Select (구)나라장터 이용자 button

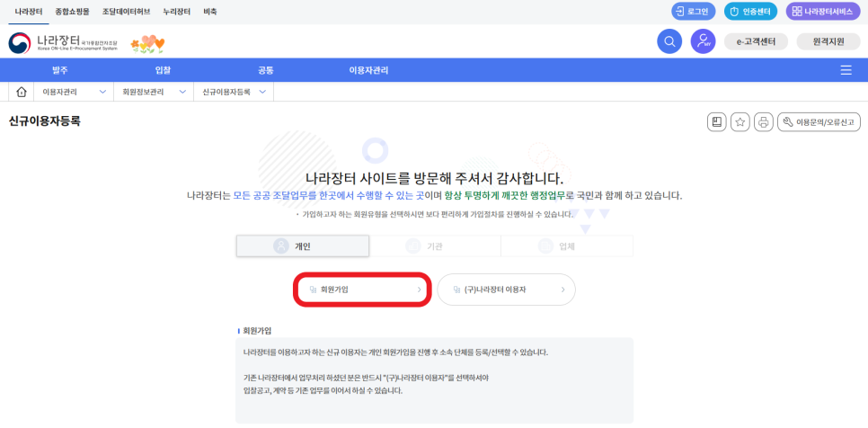pyautogui.click(x=506, y=290)
